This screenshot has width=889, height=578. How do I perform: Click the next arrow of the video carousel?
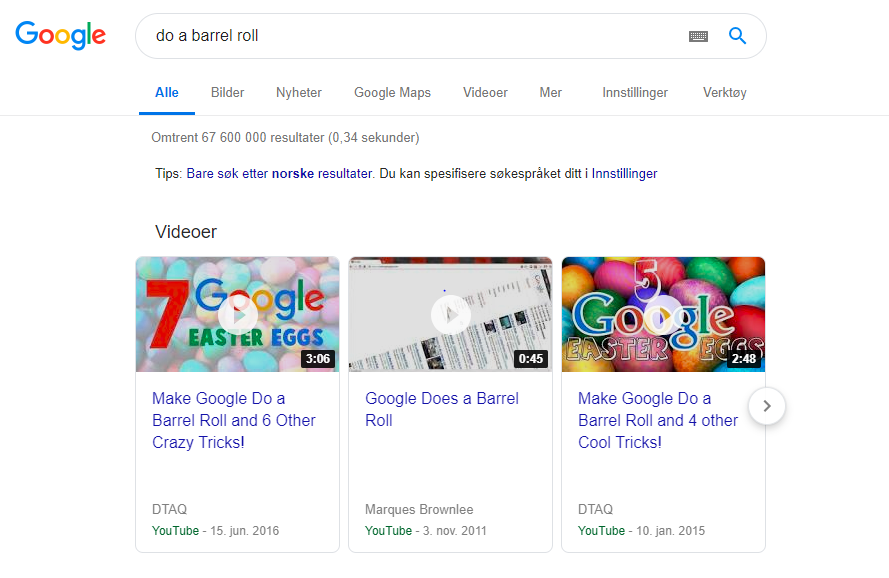tap(767, 406)
